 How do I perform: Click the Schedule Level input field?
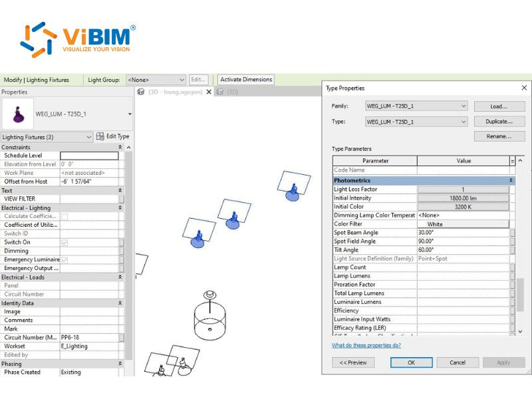[90, 155]
